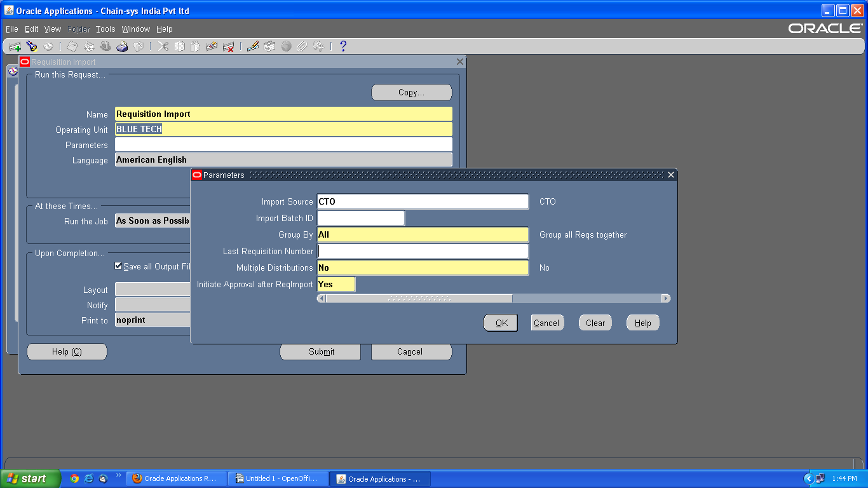Screen dimensions: 868x488
Task: Click the Print toolbar icon
Action: 122,46
